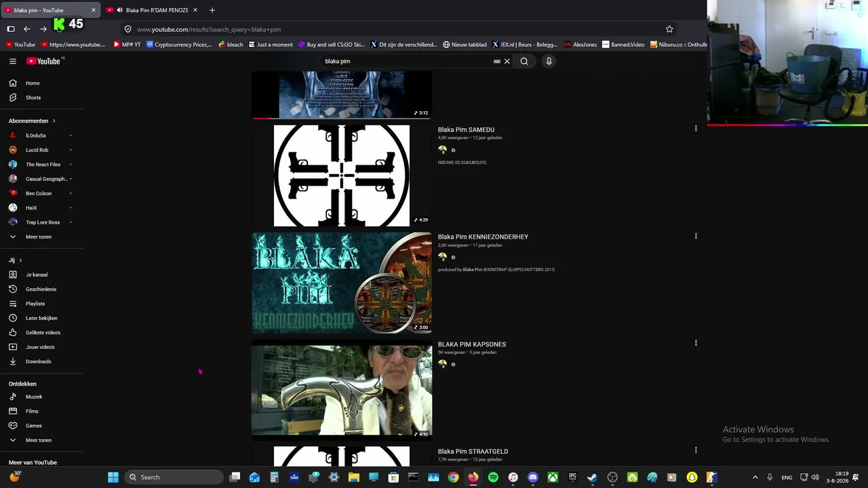Open Gelikete video's list
868x488 pixels.
coord(41,333)
